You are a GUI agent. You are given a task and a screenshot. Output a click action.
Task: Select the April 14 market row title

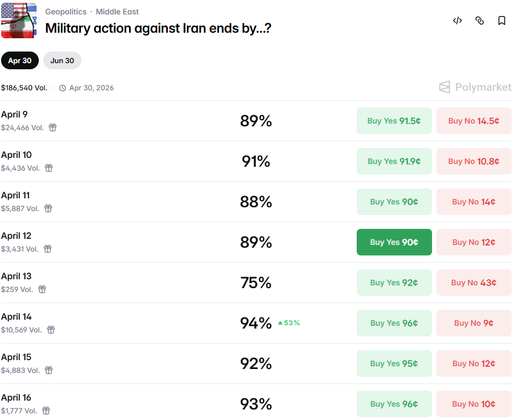[x=17, y=316]
